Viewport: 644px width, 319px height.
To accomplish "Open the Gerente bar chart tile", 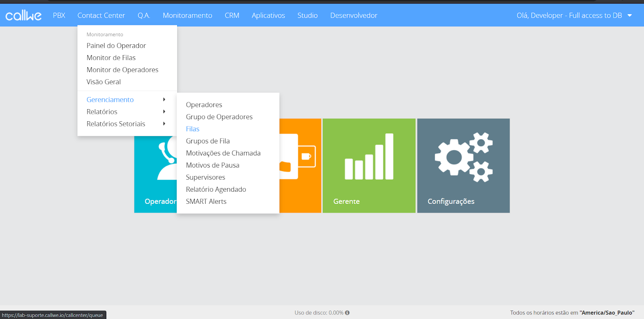I will point(369,165).
